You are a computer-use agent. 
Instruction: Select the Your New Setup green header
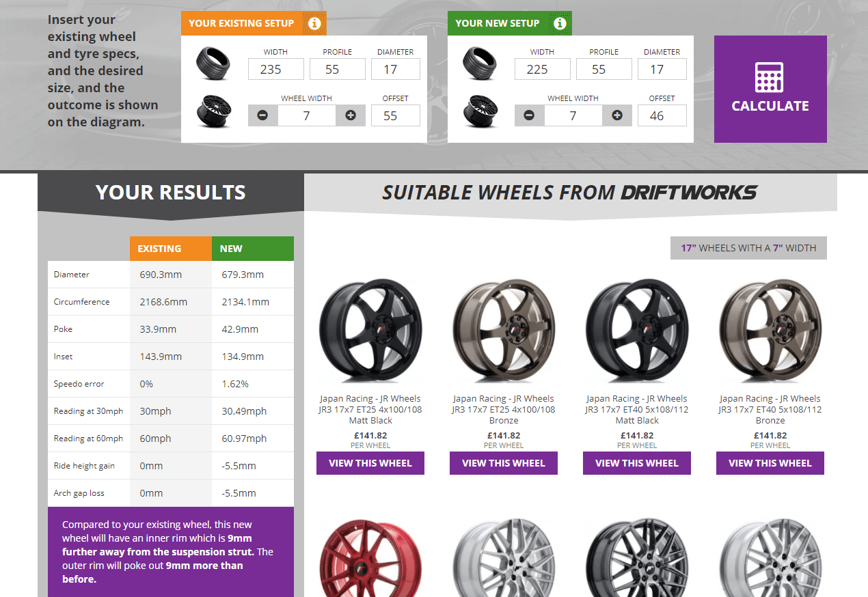tap(510, 23)
